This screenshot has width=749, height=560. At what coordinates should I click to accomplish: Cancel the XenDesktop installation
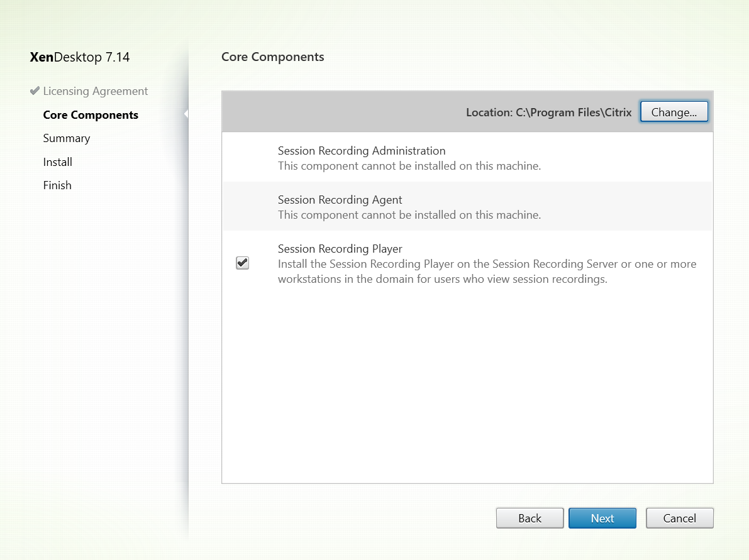click(679, 518)
